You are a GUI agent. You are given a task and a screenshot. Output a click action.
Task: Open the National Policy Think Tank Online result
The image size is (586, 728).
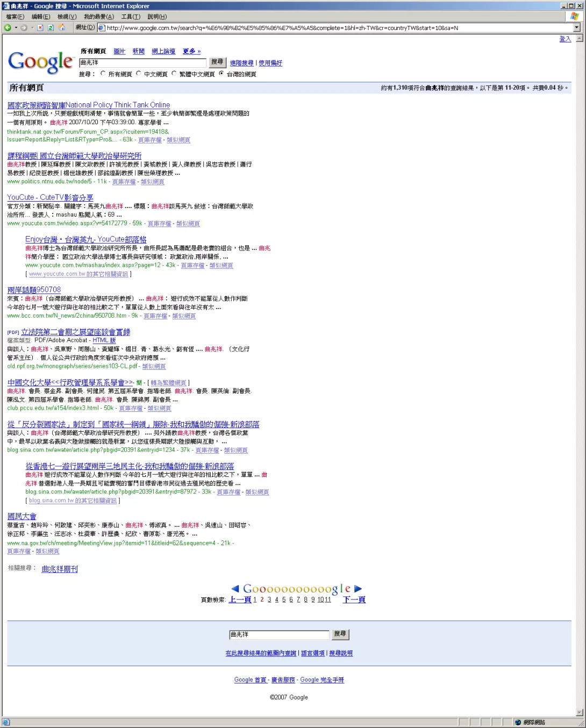pos(89,105)
